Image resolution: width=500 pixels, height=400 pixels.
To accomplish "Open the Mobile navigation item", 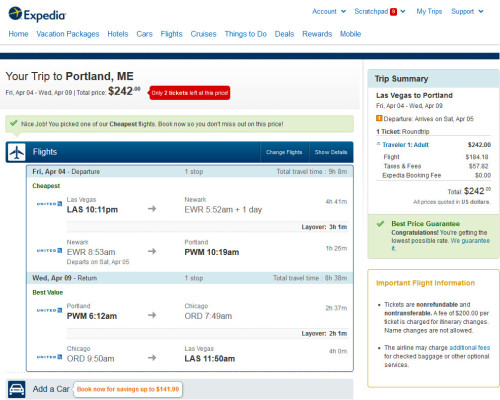I will pyautogui.click(x=350, y=34).
